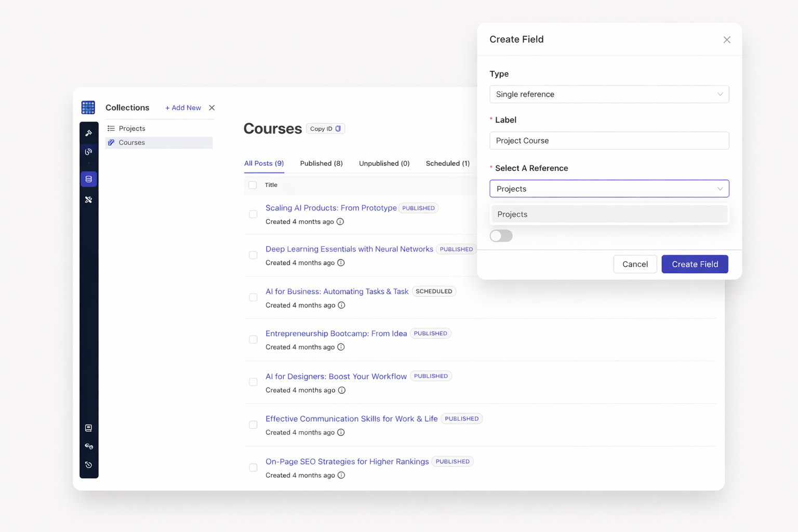
Task: Select Projects in the Collections list
Action: point(132,128)
